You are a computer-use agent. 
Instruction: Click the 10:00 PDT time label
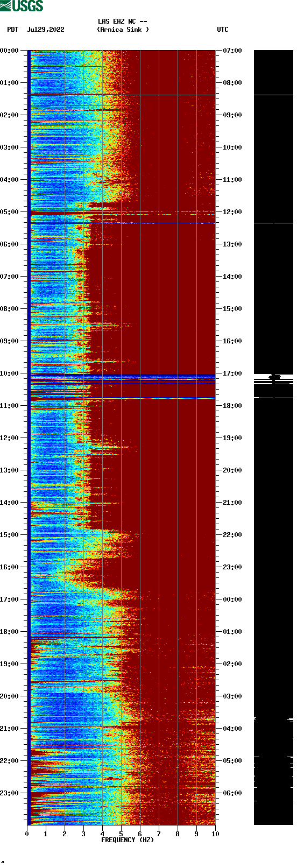click(9, 373)
